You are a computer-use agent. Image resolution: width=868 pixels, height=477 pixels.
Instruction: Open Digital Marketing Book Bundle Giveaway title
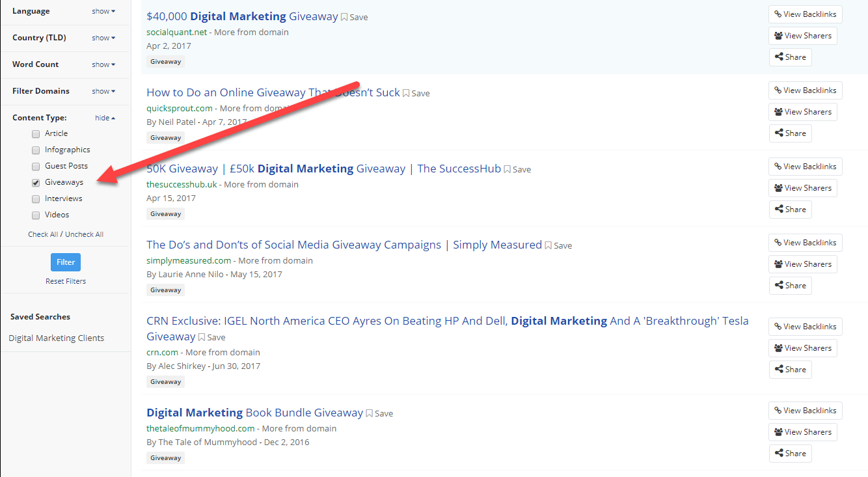(x=254, y=413)
